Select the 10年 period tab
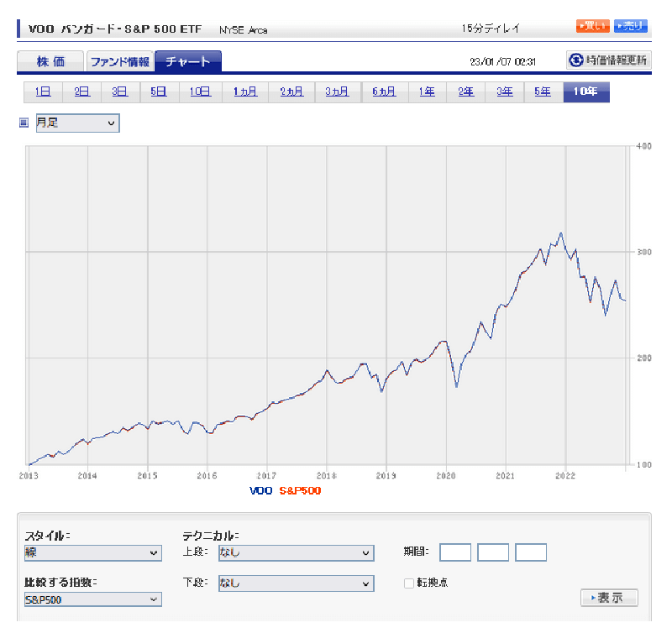The height and width of the screenshot is (633, 672). point(585,92)
